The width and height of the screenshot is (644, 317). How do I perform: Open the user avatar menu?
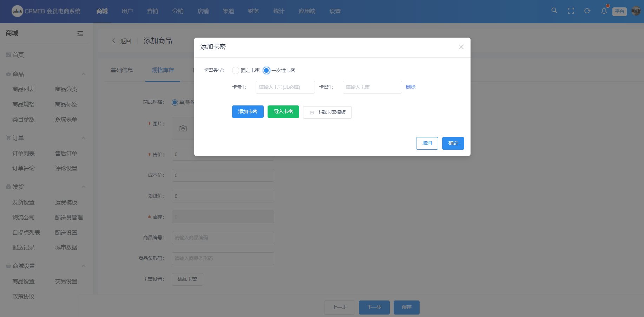636,11
